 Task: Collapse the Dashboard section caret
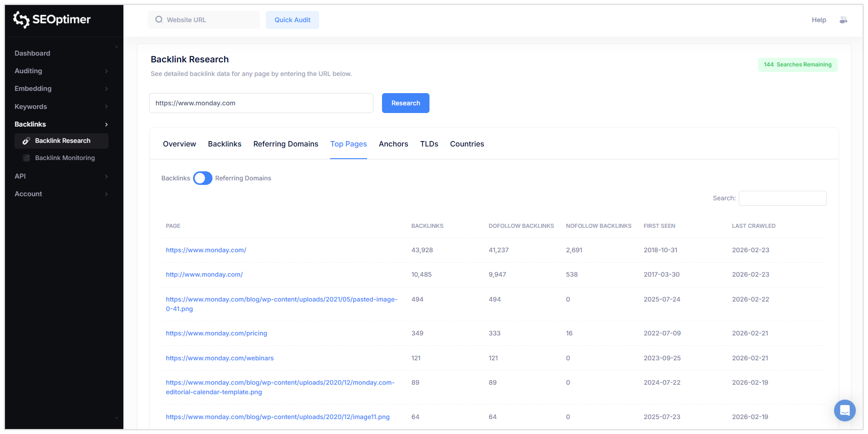pos(116,47)
